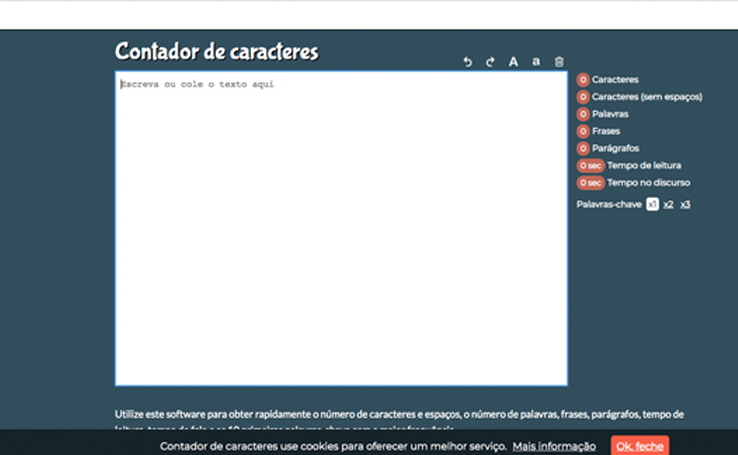Click the paragraph starting Utilize este software
This screenshot has width=738, height=455.
pyautogui.click(x=399, y=419)
